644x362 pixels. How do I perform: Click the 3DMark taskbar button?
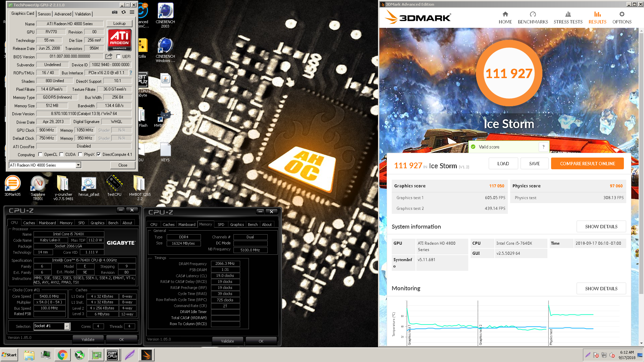147,355
